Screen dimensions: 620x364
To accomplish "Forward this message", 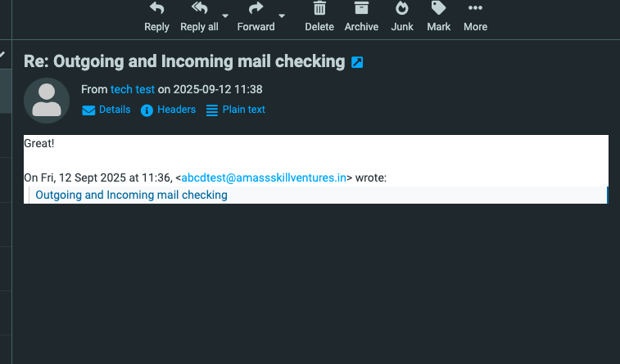I will 256,9.
